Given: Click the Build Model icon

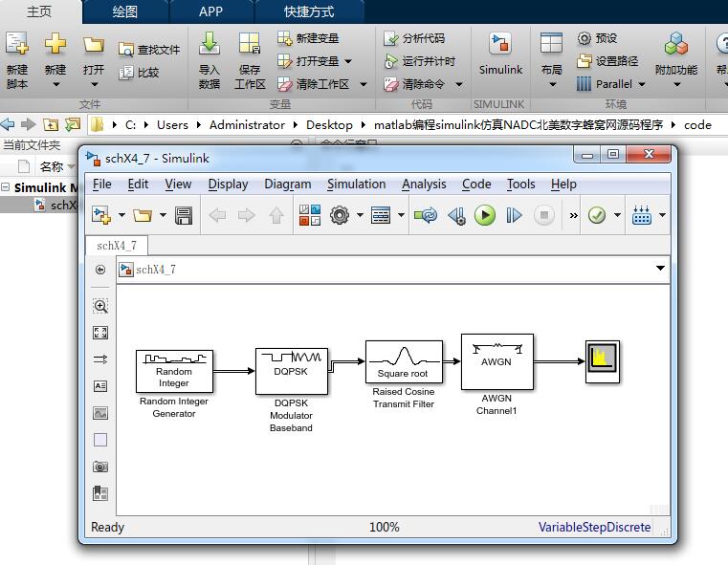Looking at the screenshot, I should 642,215.
